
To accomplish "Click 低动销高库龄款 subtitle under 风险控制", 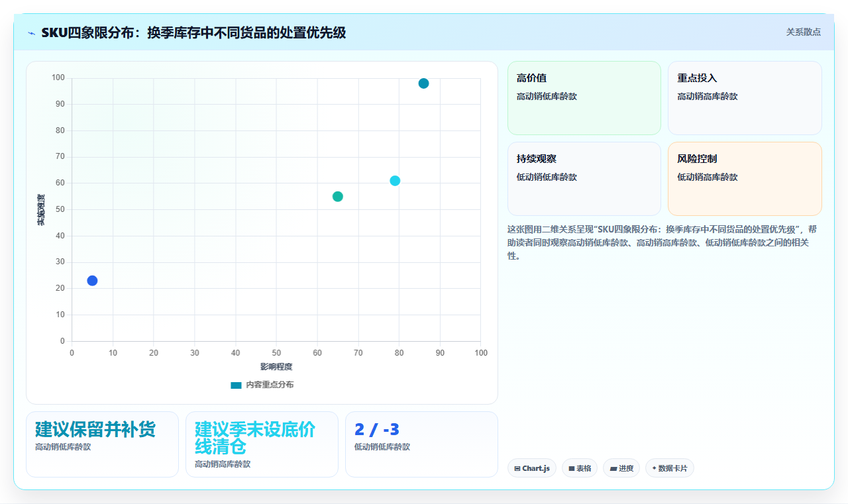I will 707,177.
